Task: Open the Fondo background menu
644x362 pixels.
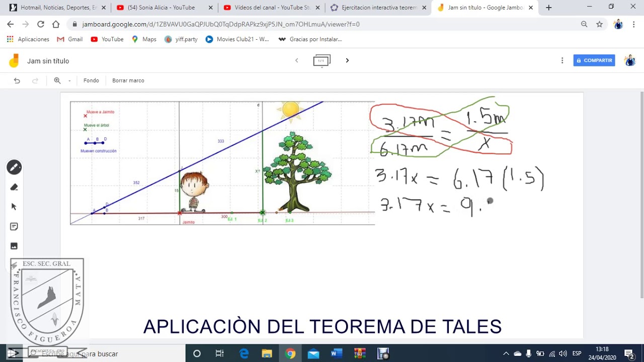Action: (x=91, y=80)
